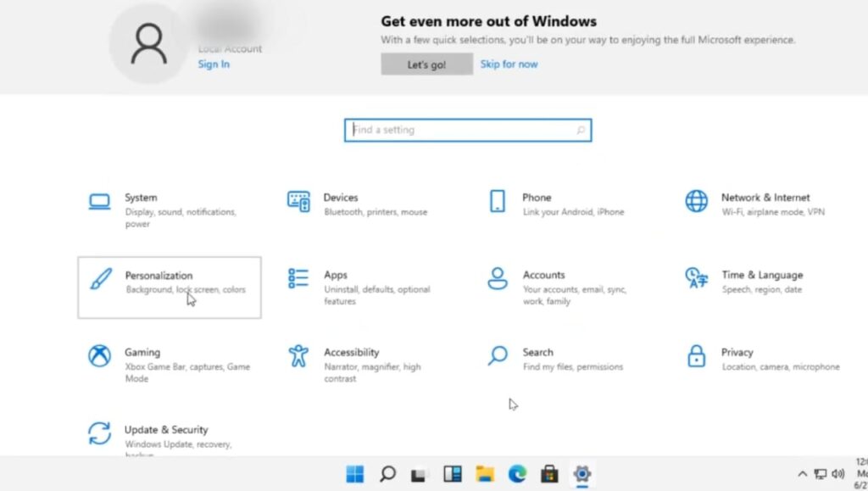
Task: Open the Network & Internet globe icon
Action: (x=696, y=201)
